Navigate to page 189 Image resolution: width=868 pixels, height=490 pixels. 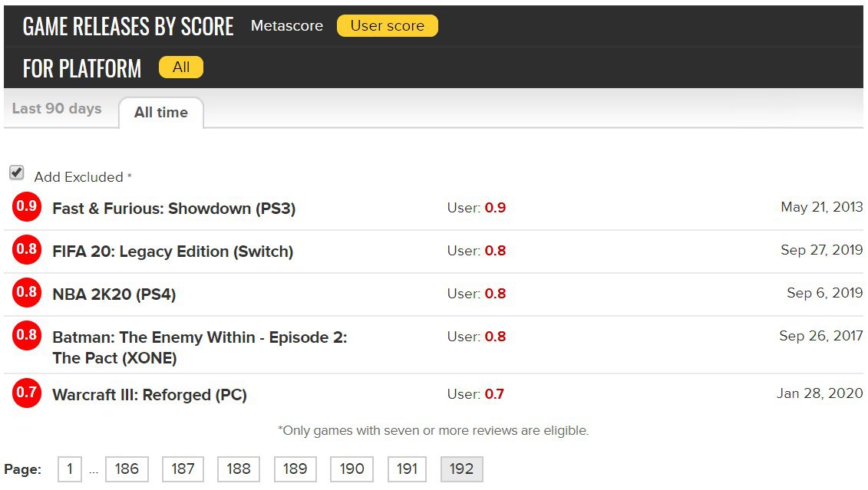(295, 469)
